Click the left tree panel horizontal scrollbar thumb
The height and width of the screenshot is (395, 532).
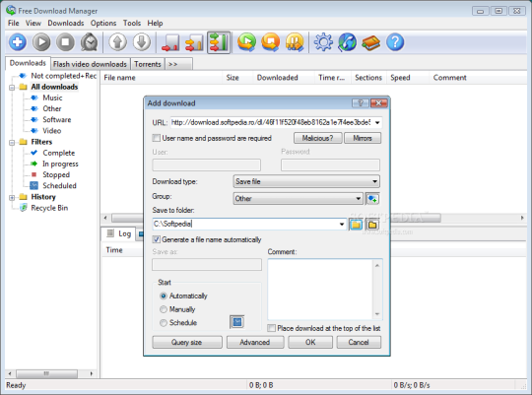pyautogui.click(x=46, y=373)
